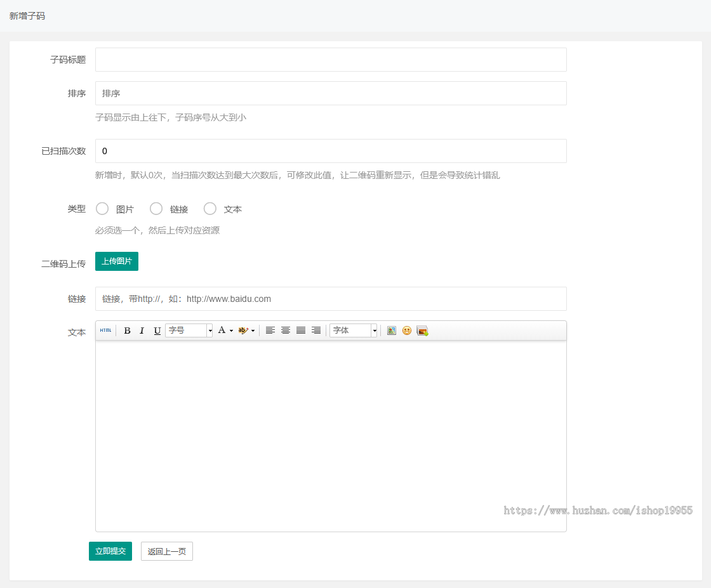Click hint text beginning 新增时，默认0次
Screen dimensions: 711x588
coord(298,175)
